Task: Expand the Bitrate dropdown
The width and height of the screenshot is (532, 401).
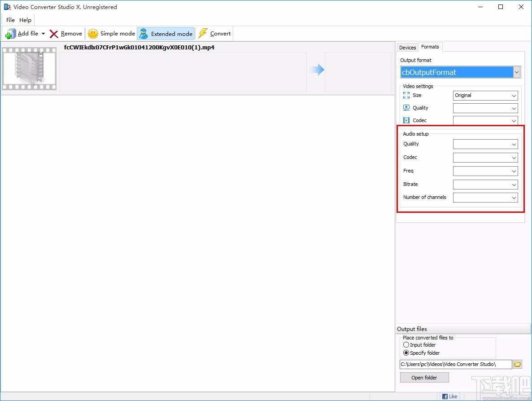Action: (x=485, y=185)
